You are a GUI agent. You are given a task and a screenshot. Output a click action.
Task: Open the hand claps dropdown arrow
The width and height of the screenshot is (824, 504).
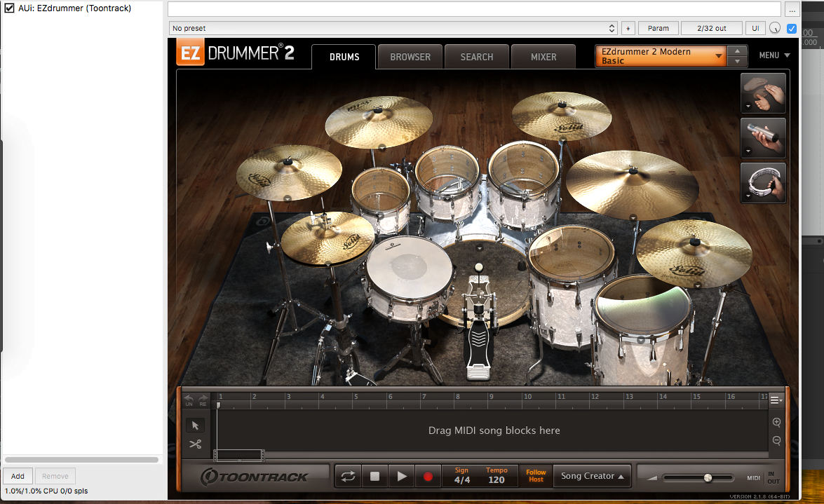point(748,107)
